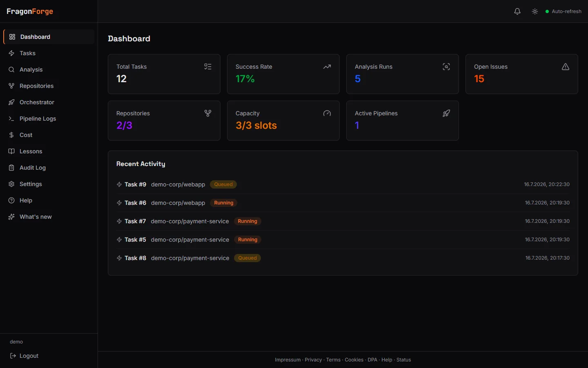Image resolution: width=588 pixels, height=368 pixels.
Task: Open the Privacy footer link
Action: click(313, 360)
